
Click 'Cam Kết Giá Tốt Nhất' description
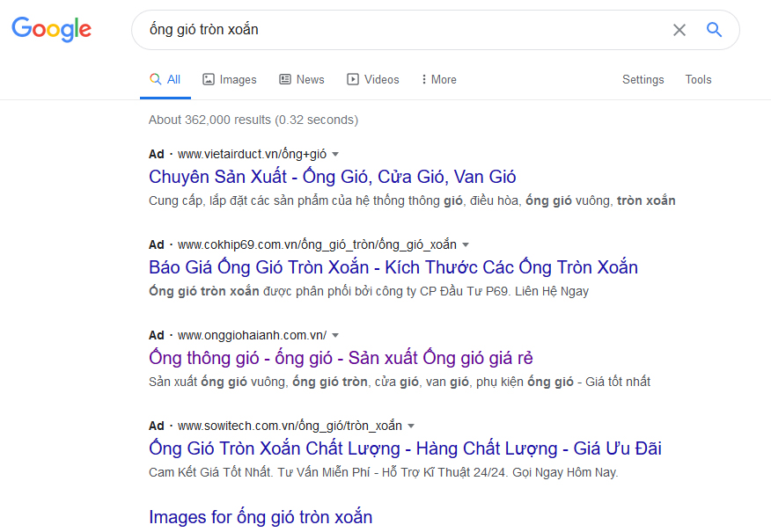[x=384, y=472]
